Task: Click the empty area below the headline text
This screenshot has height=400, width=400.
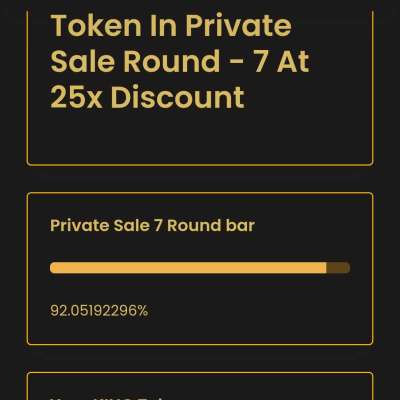Action: pyautogui.click(x=200, y=137)
